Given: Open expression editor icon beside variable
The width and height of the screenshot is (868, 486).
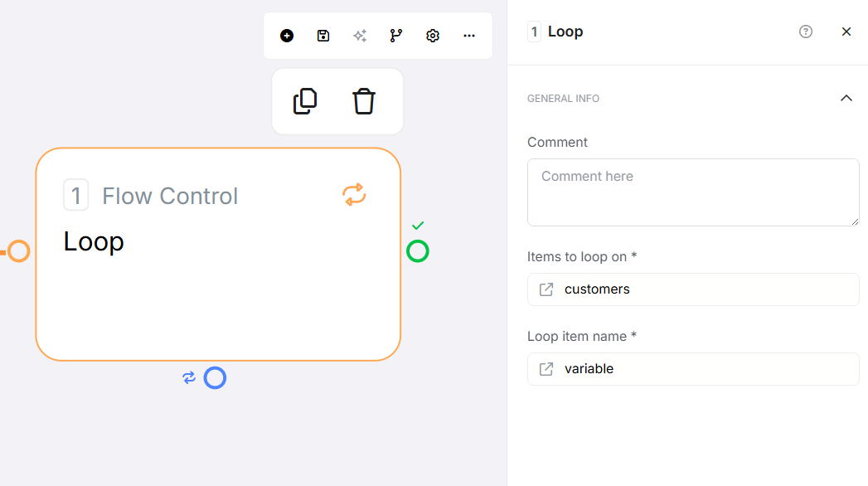Looking at the screenshot, I should tap(546, 369).
